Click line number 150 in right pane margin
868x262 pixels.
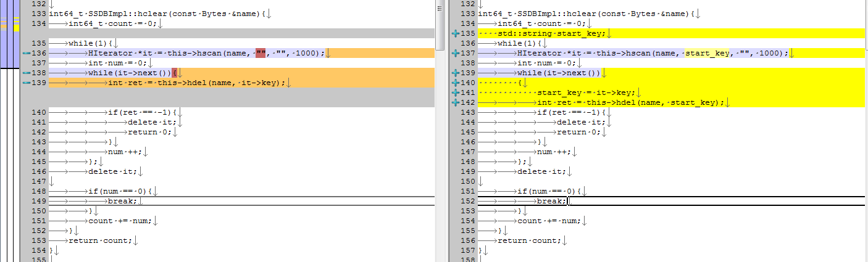pos(469,181)
